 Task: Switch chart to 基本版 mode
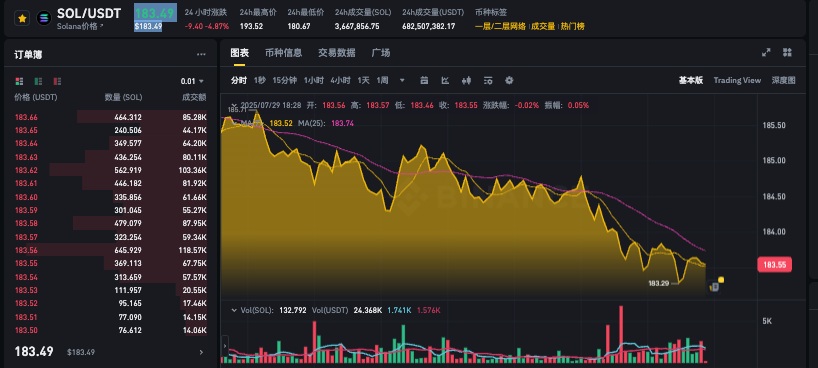[x=691, y=80]
